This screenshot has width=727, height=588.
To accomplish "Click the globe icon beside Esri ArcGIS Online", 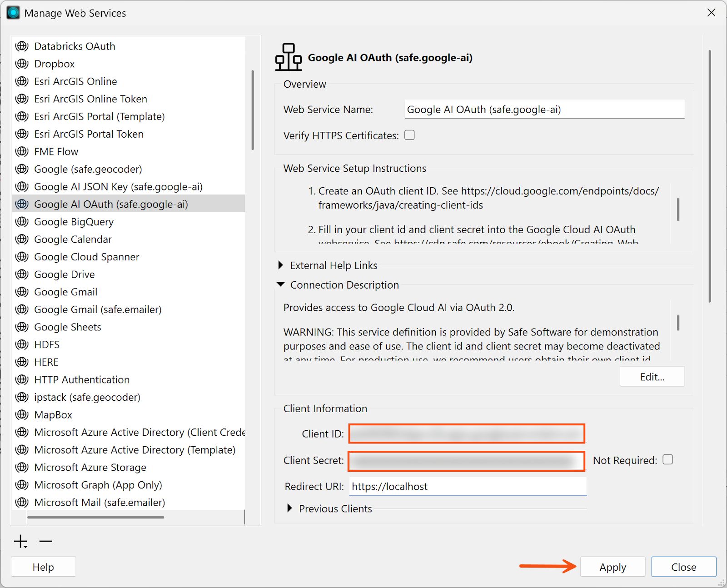I will tap(22, 81).
